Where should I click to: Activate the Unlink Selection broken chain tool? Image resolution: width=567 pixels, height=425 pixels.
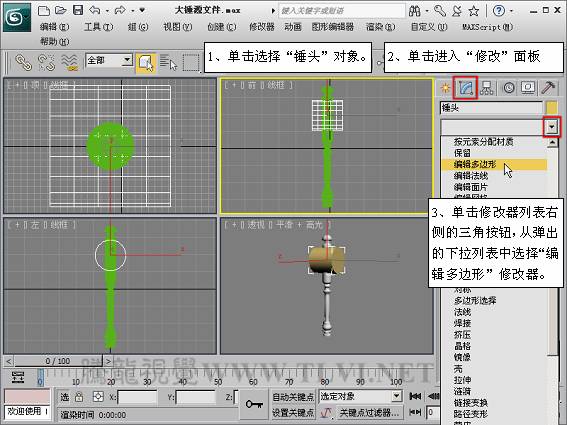click(x=47, y=62)
